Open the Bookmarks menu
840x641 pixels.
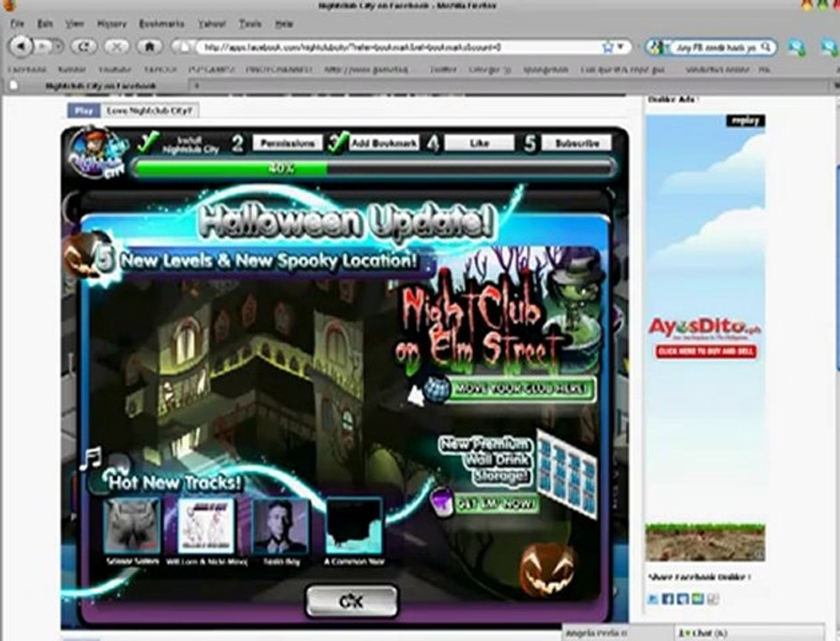point(161,24)
